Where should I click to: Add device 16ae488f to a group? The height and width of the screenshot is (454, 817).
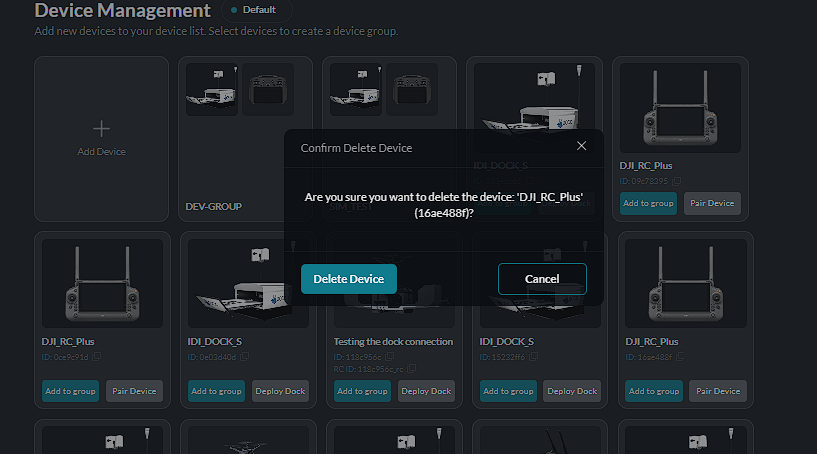pyautogui.click(x=654, y=391)
